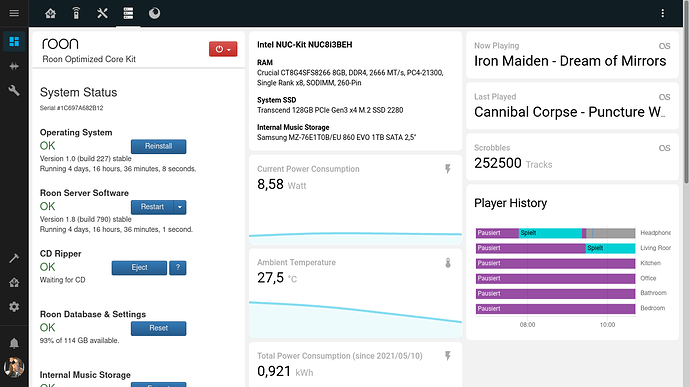Screen dimensions: 690x387
Task: Open the user avatar profile
Action: 14,367
